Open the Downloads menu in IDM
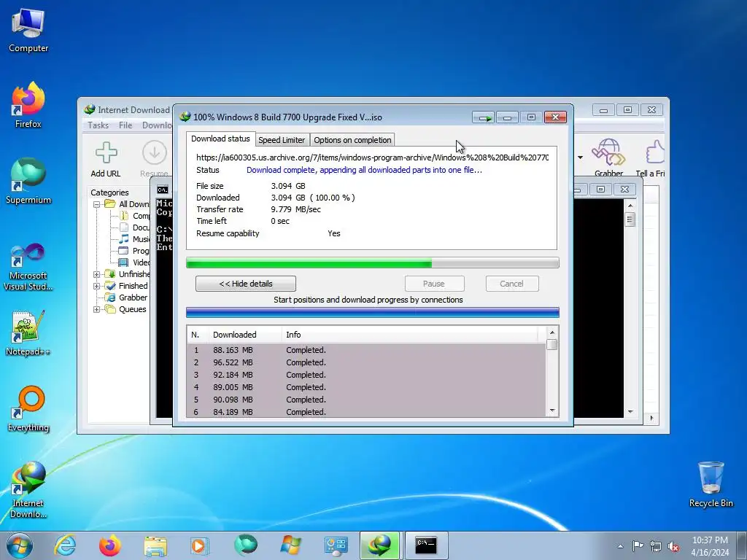The image size is (747, 560). coord(158,125)
